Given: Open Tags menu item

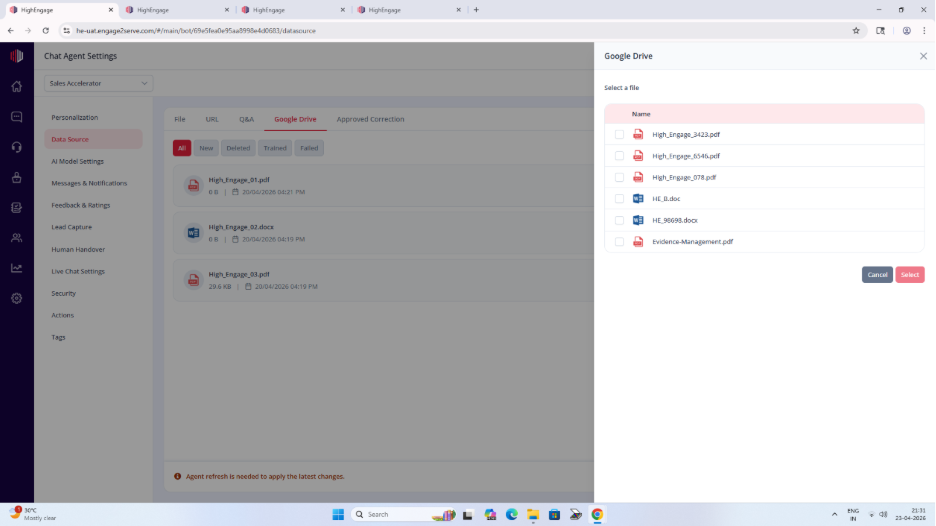Looking at the screenshot, I should coord(58,337).
